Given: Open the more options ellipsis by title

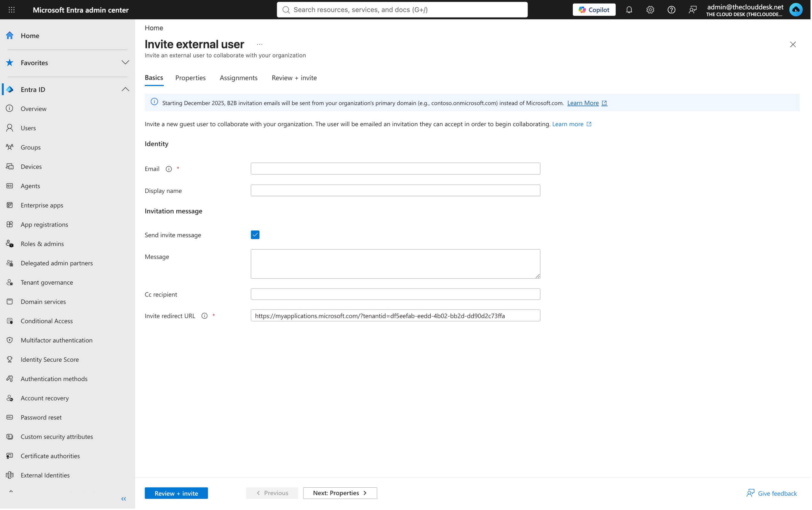Looking at the screenshot, I should click(259, 44).
